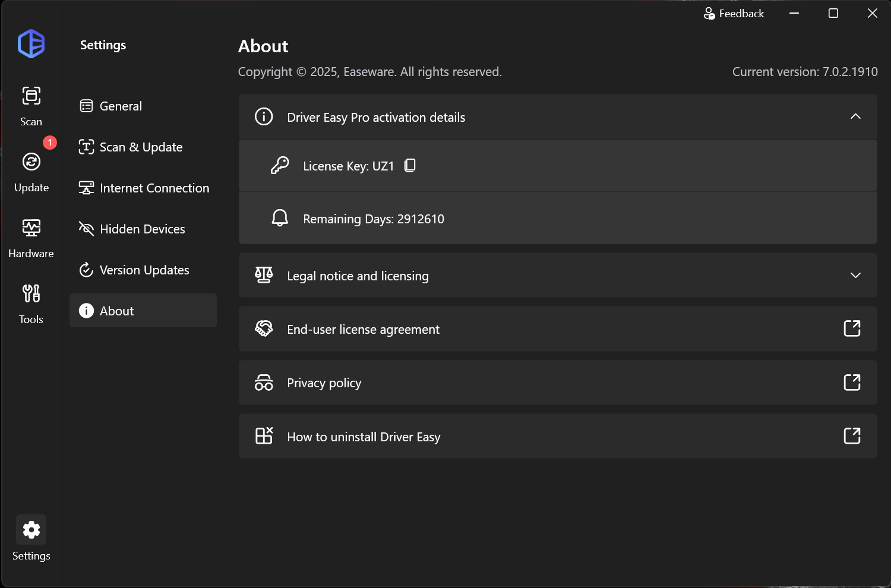Click the handshake icon for license agreement
This screenshot has width=891, height=588.
(x=264, y=328)
